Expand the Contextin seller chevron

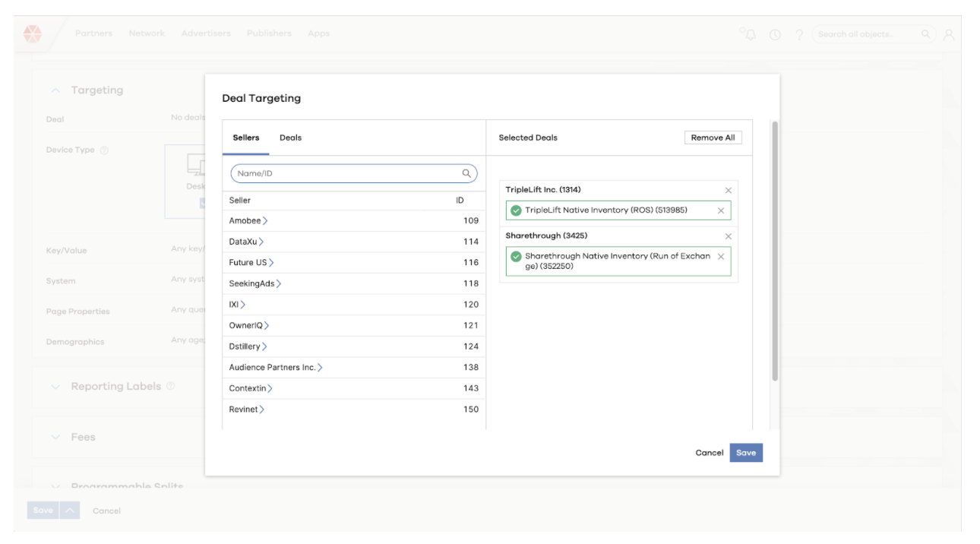point(270,388)
